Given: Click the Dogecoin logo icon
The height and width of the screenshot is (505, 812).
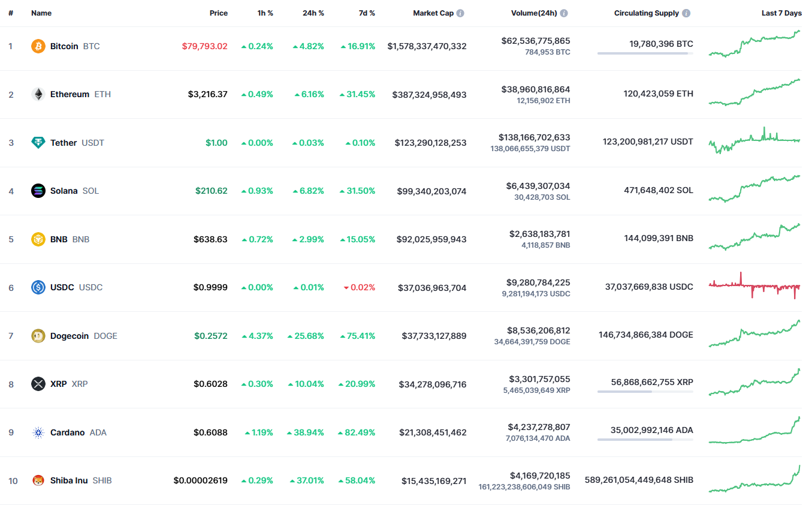Looking at the screenshot, I should pos(38,336).
